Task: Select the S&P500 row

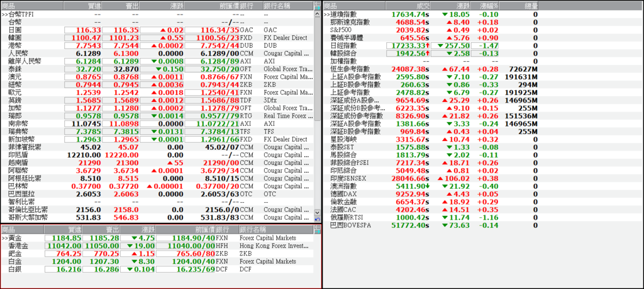Action: (x=431, y=30)
